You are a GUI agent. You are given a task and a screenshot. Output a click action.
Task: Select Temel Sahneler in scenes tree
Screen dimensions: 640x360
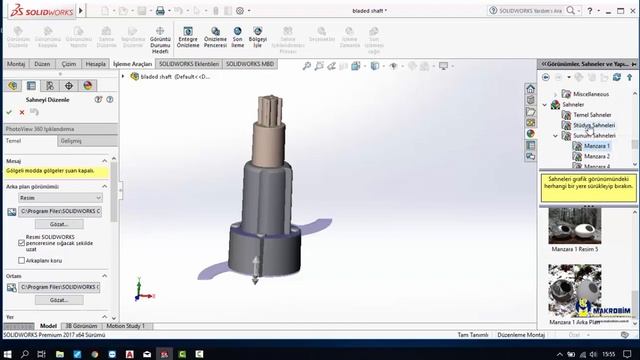[x=592, y=115]
